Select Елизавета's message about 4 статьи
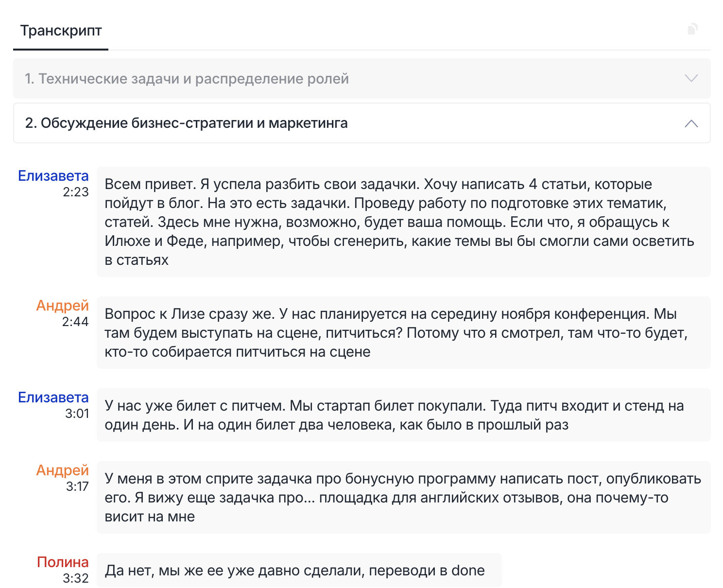This screenshot has height=588, width=723. pyautogui.click(x=403, y=222)
